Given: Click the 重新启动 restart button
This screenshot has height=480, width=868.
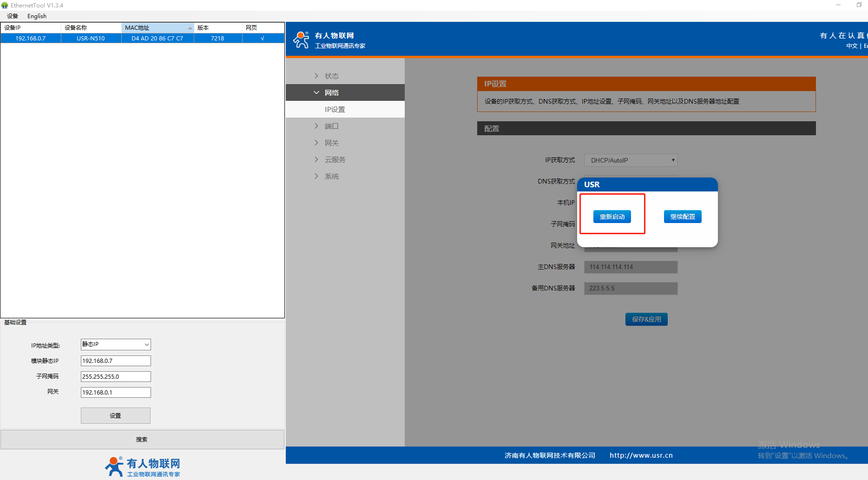Looking at the screenshot, I should (612, 217).
